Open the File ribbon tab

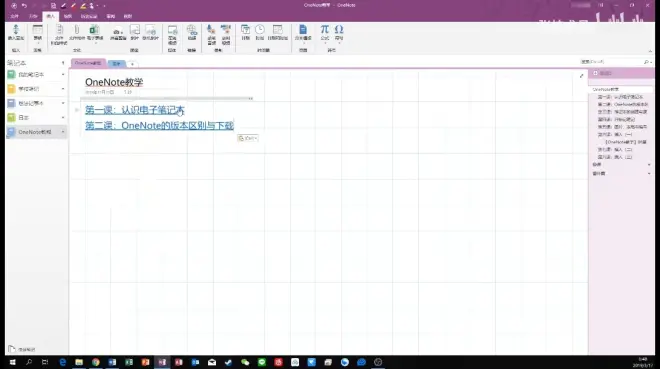(x=15, y=16)
